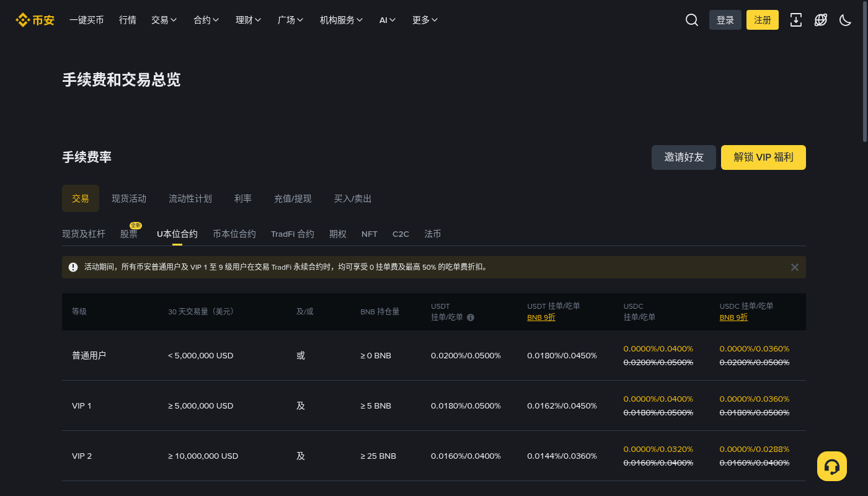Switch to the 充值/提现 tab
The height and width of the screenshot is (496, 868).
[293, 198]
